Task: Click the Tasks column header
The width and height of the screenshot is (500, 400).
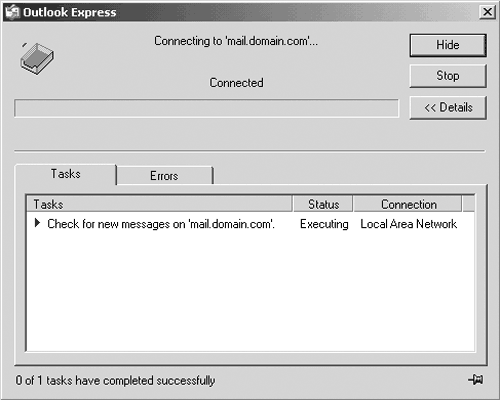Action: click(159, 204)
